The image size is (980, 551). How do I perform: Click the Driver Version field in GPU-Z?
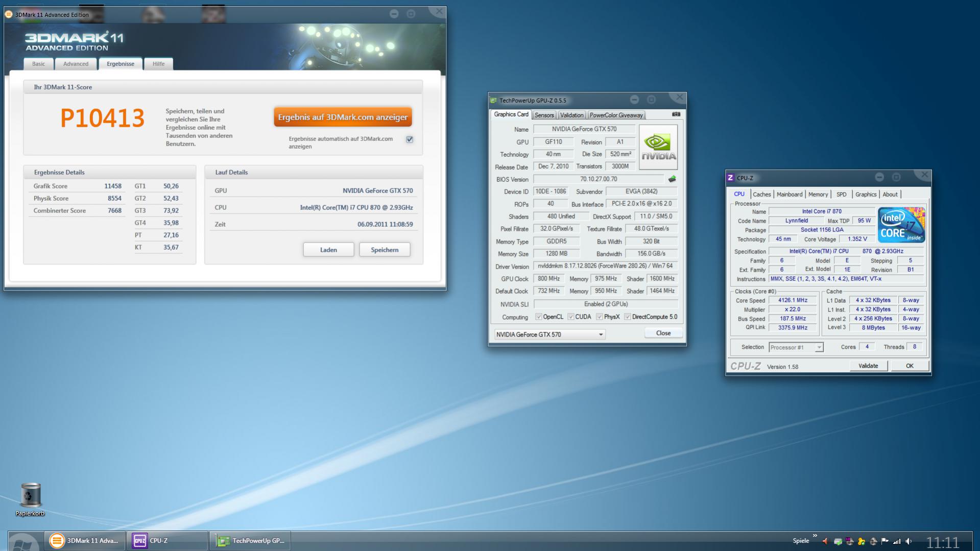point(605,266)
